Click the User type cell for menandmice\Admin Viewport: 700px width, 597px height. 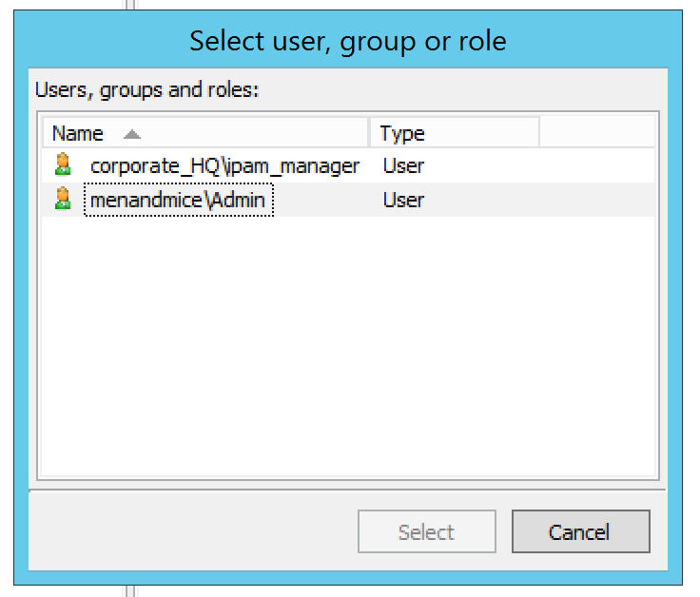[x=403, y=200]
